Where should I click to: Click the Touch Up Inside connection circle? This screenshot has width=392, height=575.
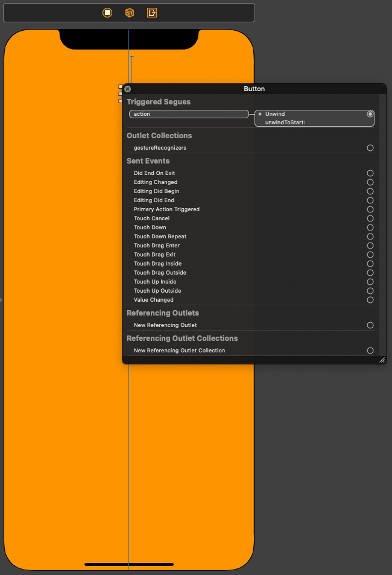(370, 282)
